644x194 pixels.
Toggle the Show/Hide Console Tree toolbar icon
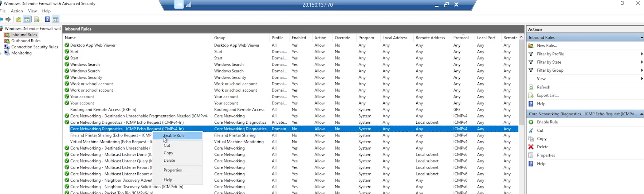click(27, 19)
